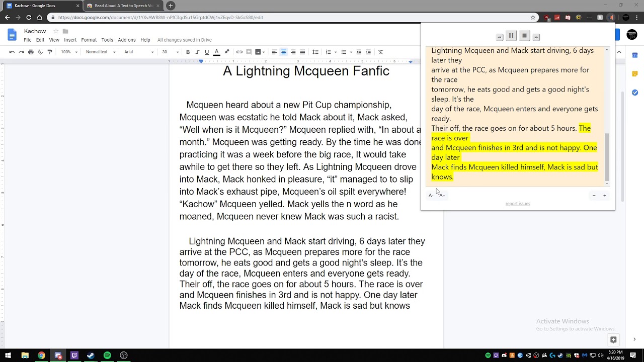Clear formatting with Tx icon
The image size is (644, 362).
click(381, 52)
